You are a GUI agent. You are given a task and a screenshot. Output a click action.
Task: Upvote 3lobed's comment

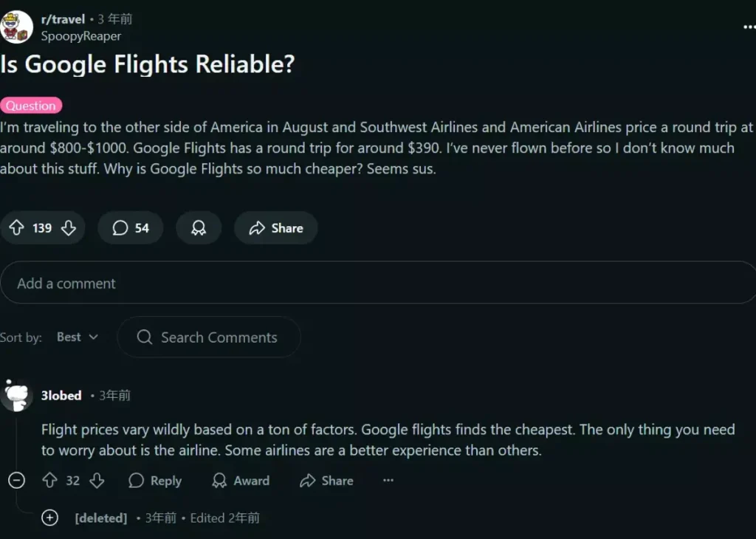point(49,481)
